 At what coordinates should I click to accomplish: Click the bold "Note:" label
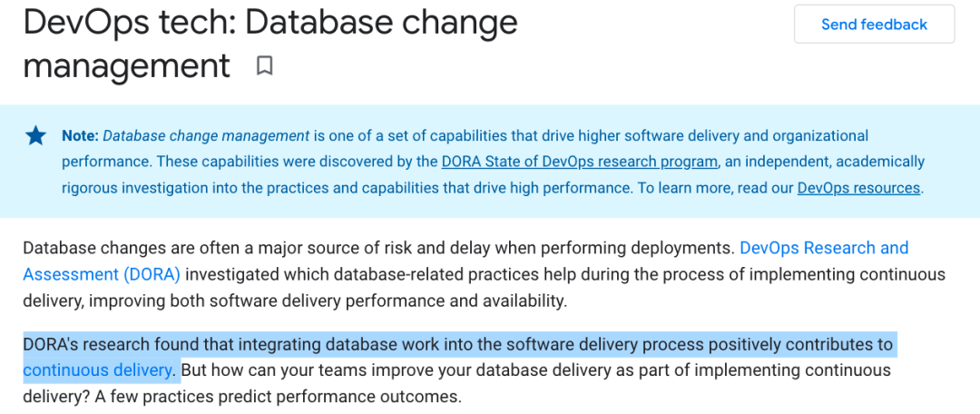pos(80,135)
